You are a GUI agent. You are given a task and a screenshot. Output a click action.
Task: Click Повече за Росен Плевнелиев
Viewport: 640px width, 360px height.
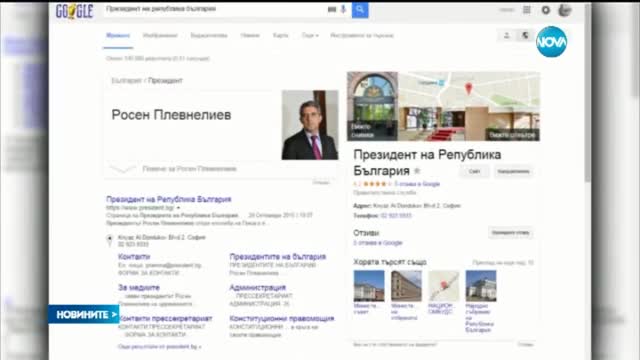[189, 169]
